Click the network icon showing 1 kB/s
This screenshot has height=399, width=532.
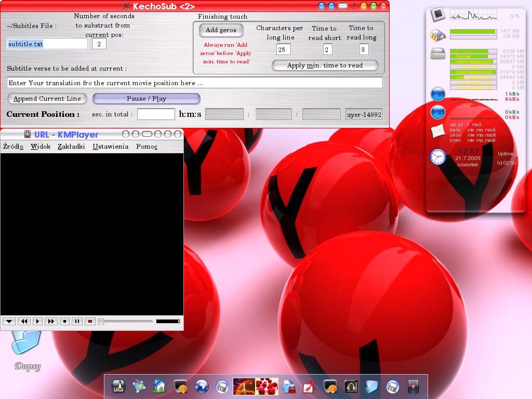(x=438, y=94)
